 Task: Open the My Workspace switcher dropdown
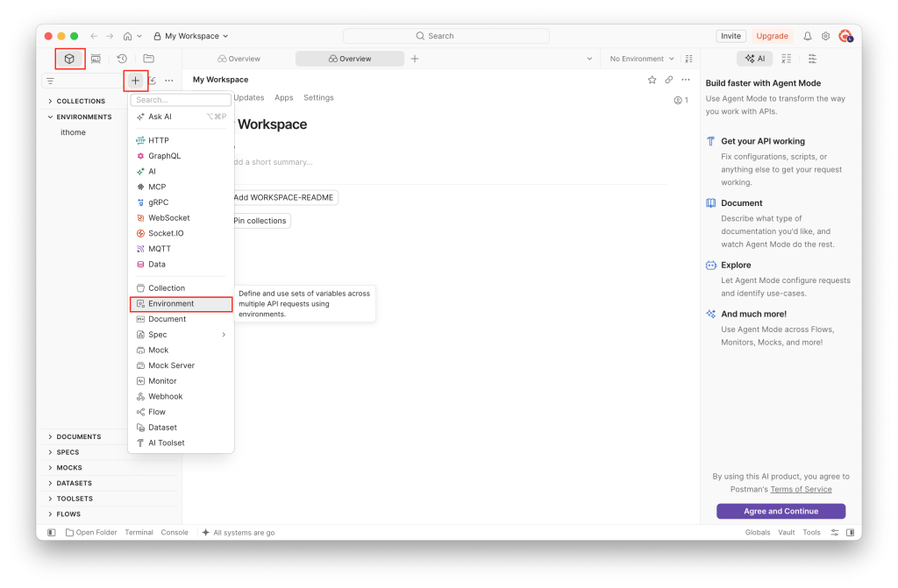pyautogui.click(x=190, y=36)
